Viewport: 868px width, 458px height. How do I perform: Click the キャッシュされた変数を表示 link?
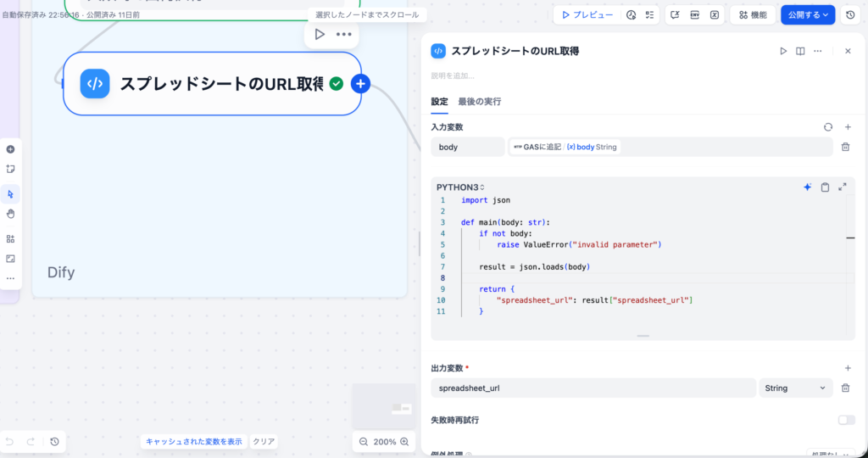tap(194, 441)
